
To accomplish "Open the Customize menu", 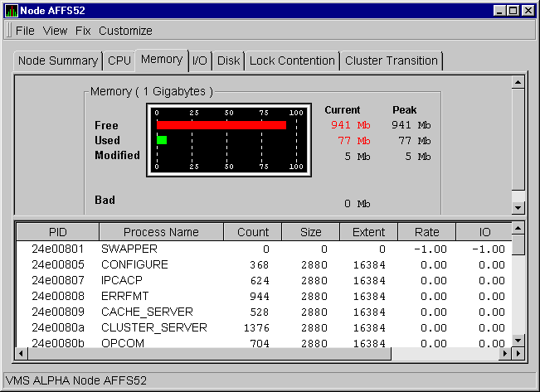I will click(x=125, y=31).
